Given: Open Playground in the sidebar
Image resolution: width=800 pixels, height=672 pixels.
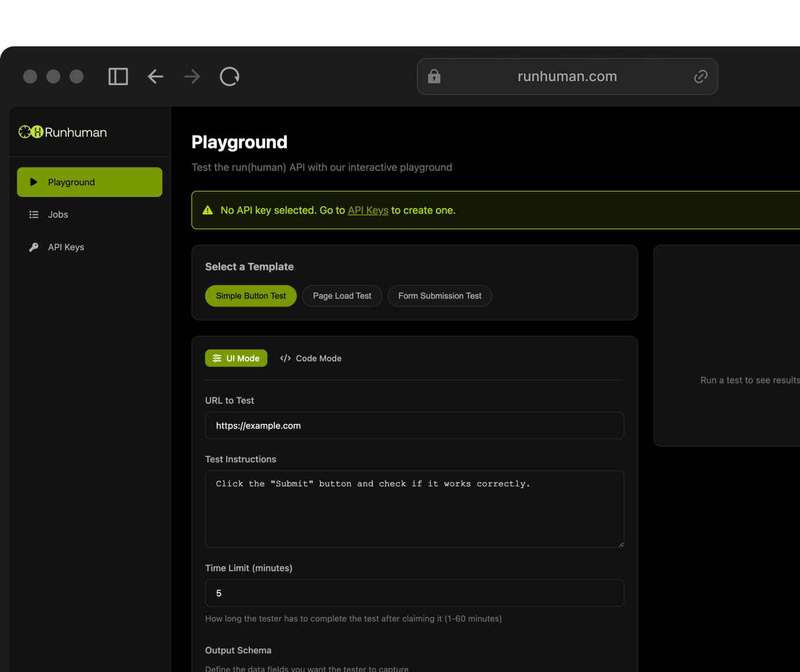Looking at the screenshot, I should tap(89, 182).
